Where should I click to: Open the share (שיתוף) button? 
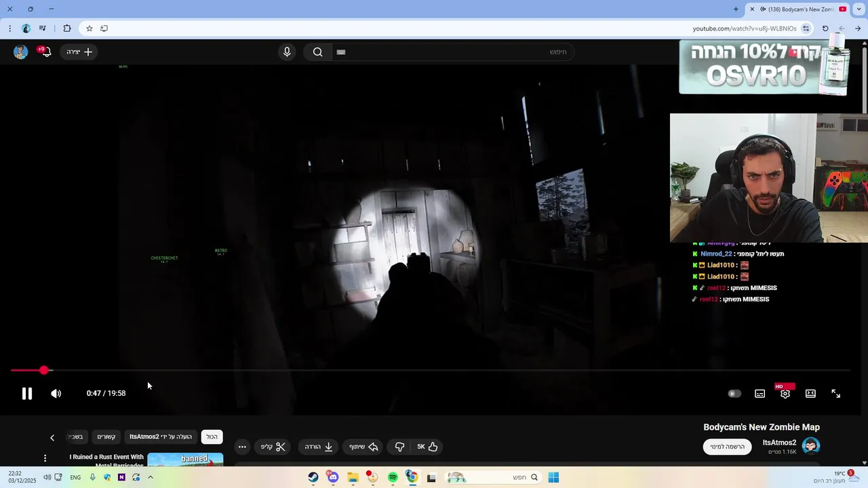[x=364, y=447]
